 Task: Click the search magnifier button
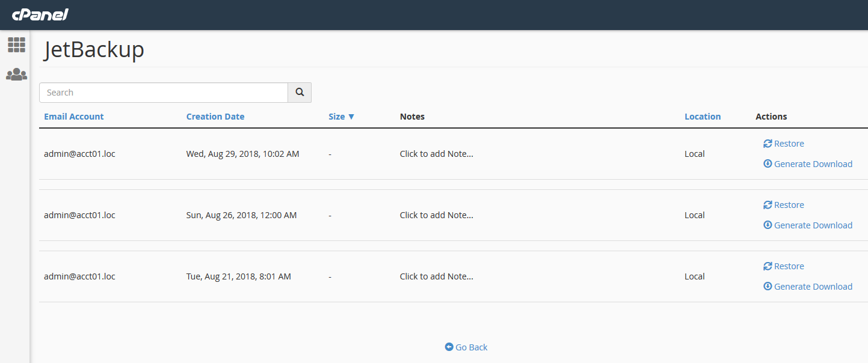point(300,93)
